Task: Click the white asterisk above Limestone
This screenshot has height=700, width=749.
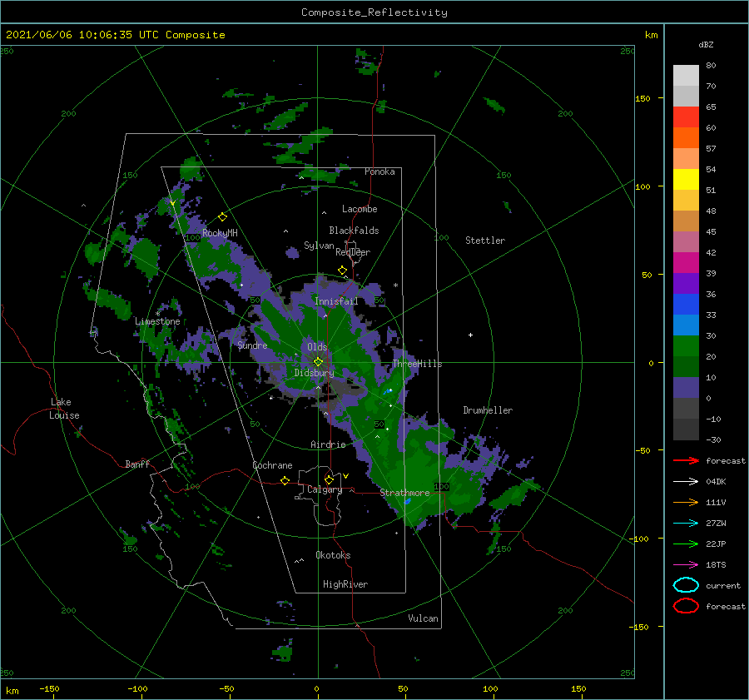Action: tap(157, 314)
